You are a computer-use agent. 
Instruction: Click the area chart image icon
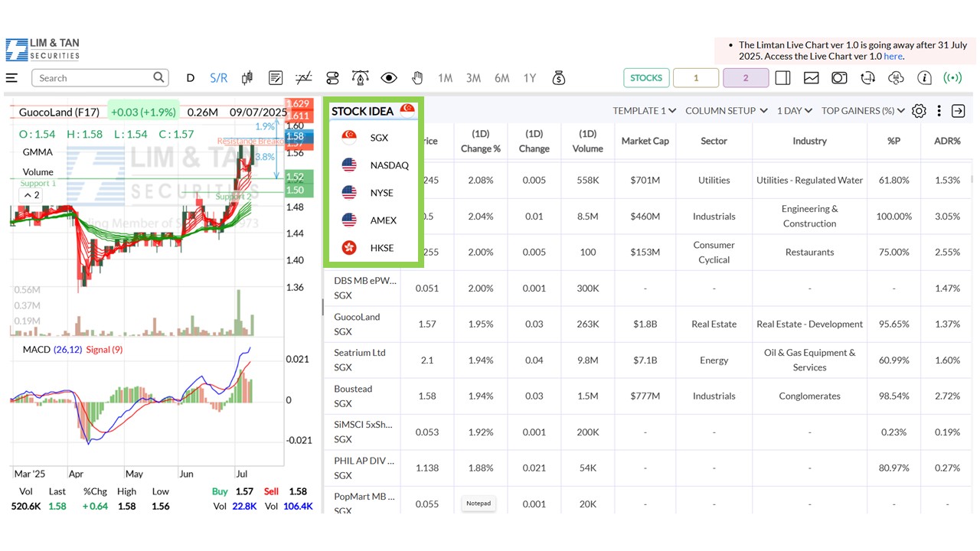tap(811, 78)
